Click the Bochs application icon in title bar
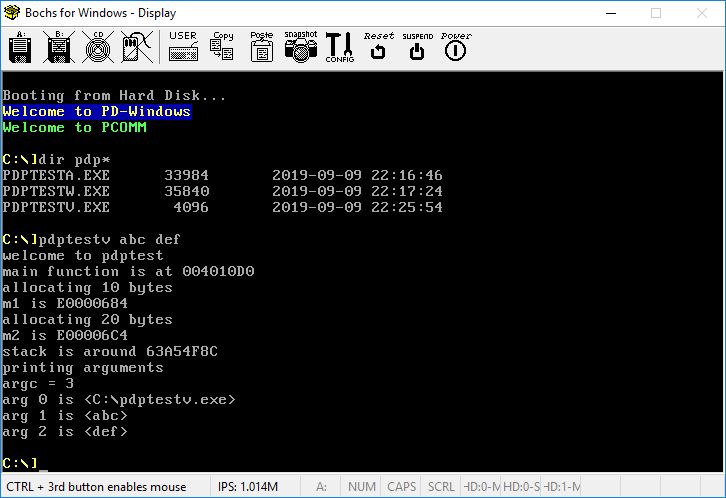The width and height of the screenshot is (726, 498). pos(12,12)
